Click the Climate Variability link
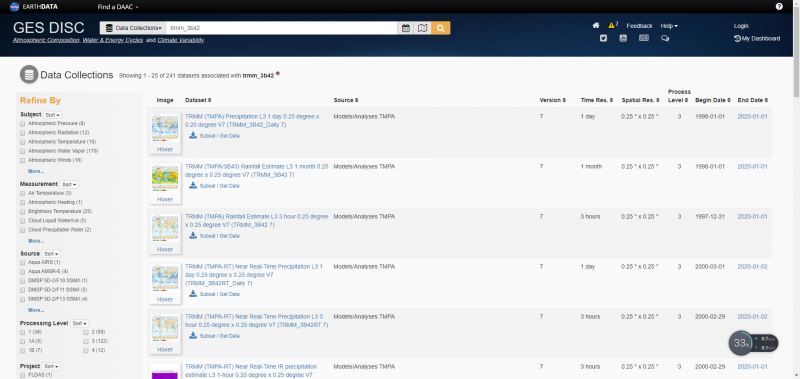Viewport: 800px width, 379px height. point(181,40)
